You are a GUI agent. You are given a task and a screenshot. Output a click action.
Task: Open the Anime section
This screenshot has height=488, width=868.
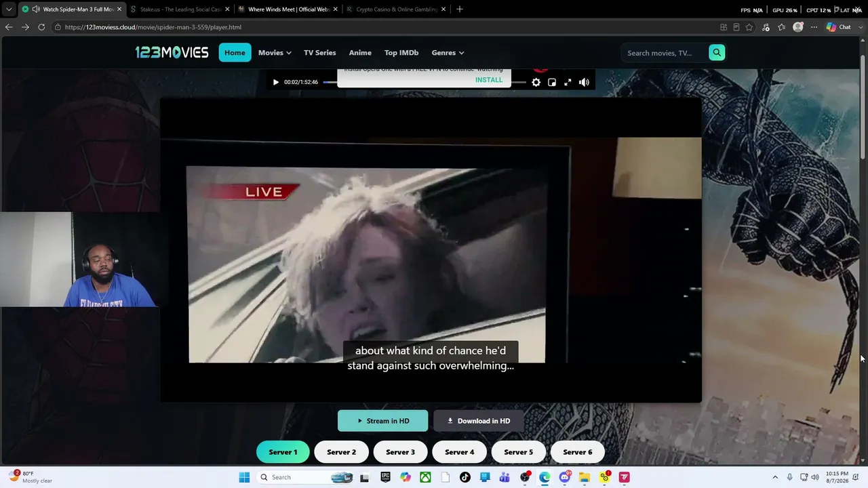[x=360, y=53]
